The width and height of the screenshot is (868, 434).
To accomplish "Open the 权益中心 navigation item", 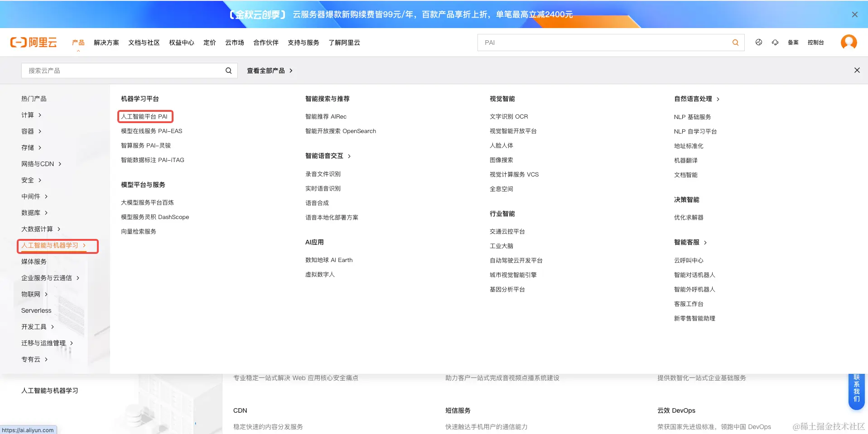I will [182, 43].
